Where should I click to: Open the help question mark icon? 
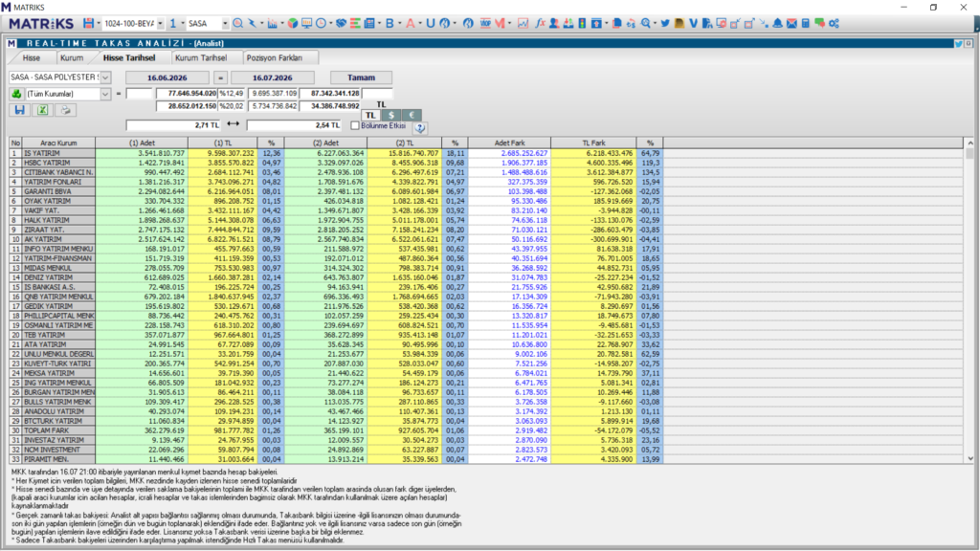(420, 127)
